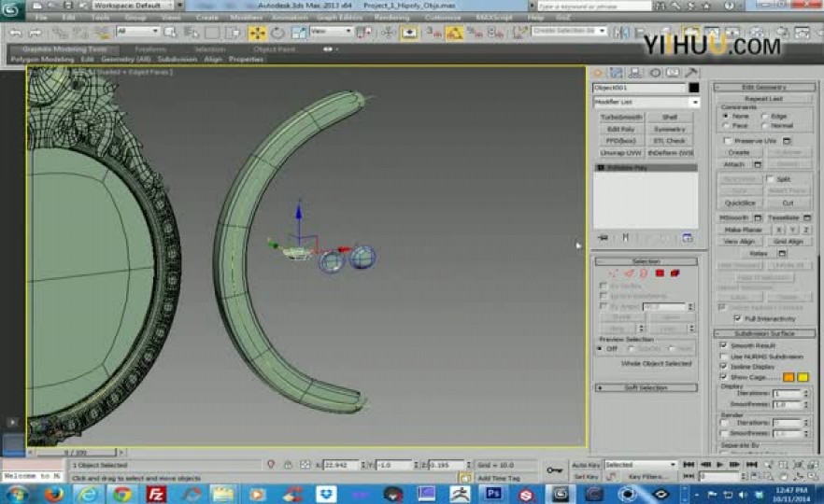Screen dimensions: 824x504
Task: Open the Modifiers menu
Action: (246, 18)
